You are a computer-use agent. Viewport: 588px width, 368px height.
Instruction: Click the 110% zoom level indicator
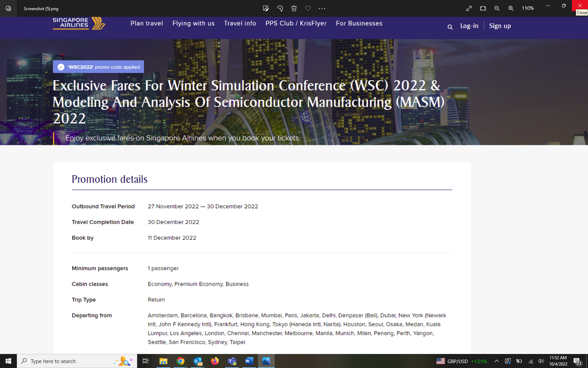pyautogui.click(x=528, y=8)
